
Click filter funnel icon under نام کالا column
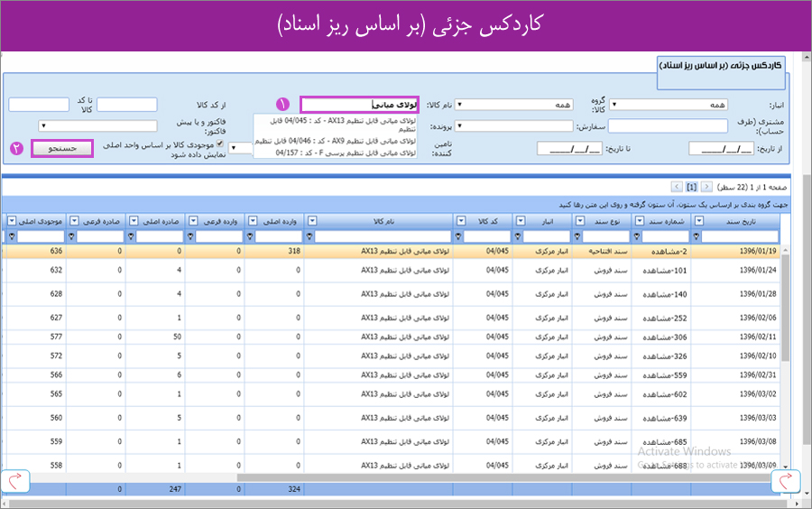(309, 236)
